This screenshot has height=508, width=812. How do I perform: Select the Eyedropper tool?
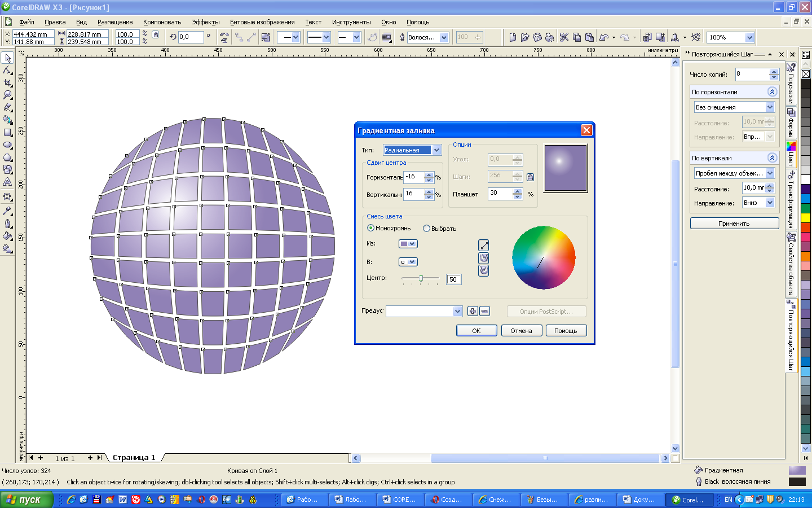(7, 211)
